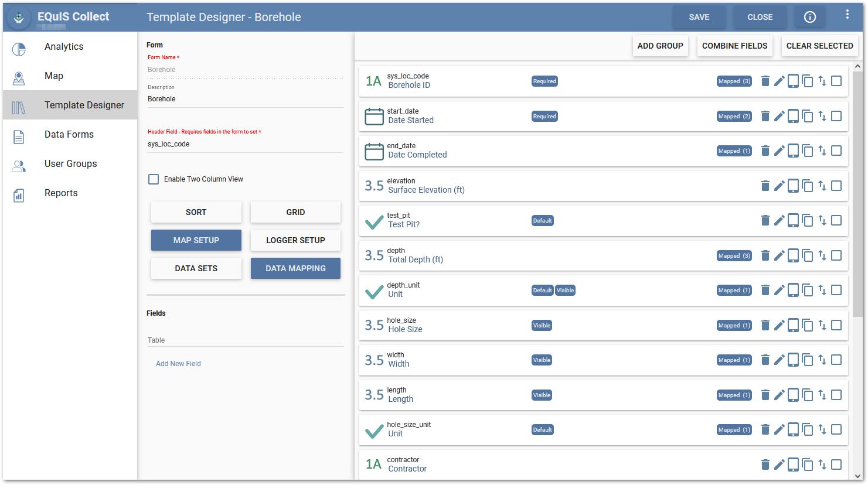Open the three-dot more options menu
868x485 pixels.
(x=847, y=15)
